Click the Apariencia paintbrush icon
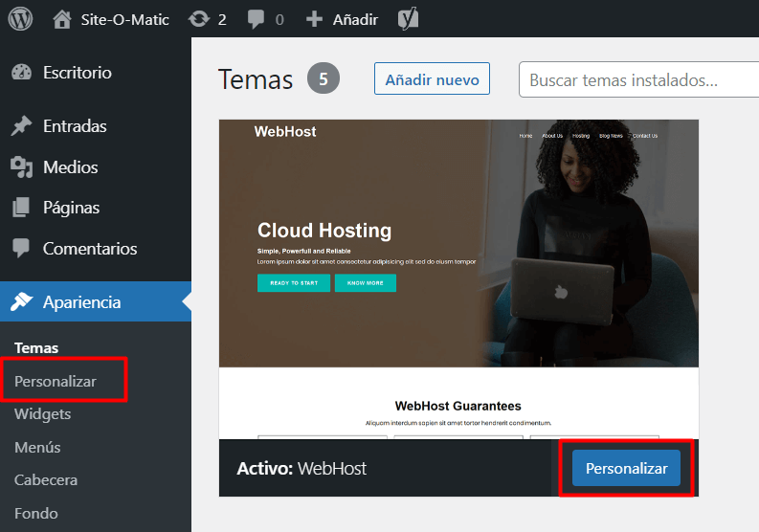The width and height of the screenshot is (759, 532). coord(21,301)
